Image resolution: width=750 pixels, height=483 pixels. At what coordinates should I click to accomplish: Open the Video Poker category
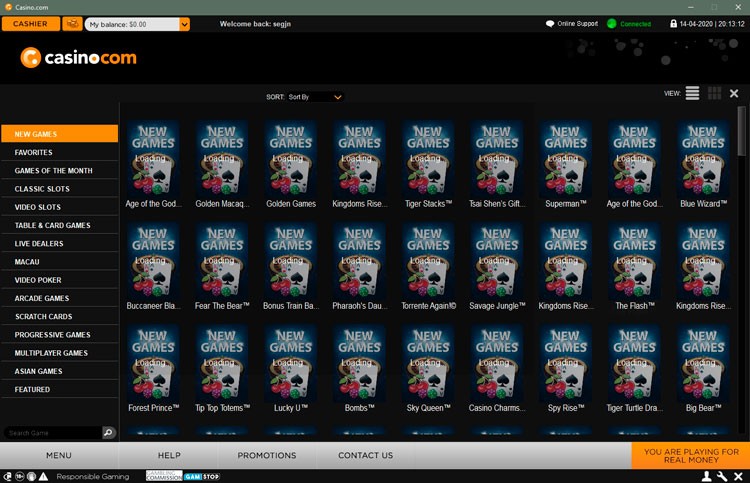coord(60,280)
